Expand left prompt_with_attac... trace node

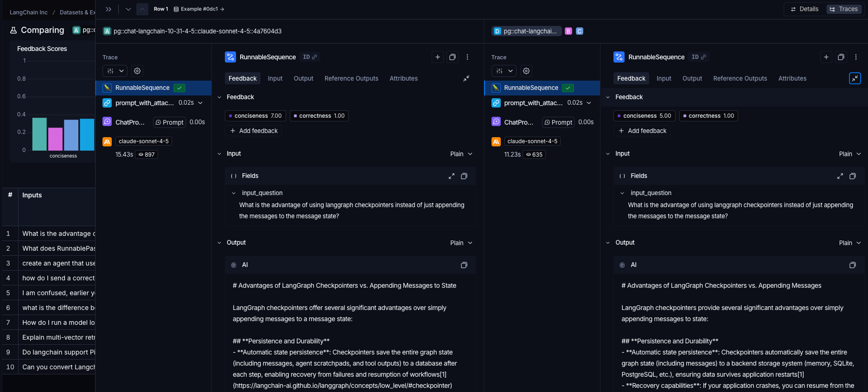(x=200, y=103)
